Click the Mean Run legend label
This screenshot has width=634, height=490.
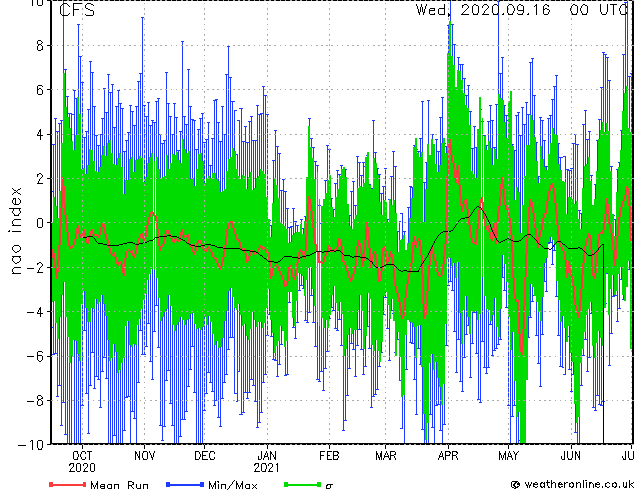[x=119, y=485]
